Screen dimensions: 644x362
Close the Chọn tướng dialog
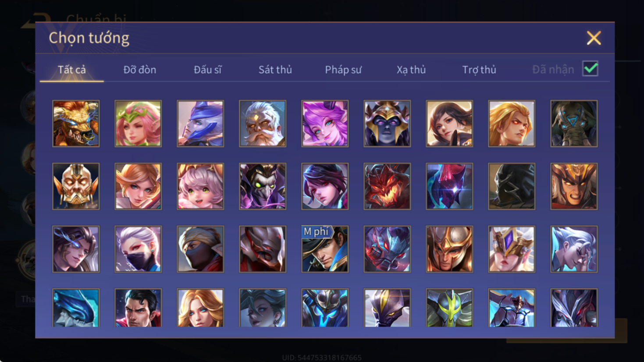pyautogui.click(x=594, y=38)
